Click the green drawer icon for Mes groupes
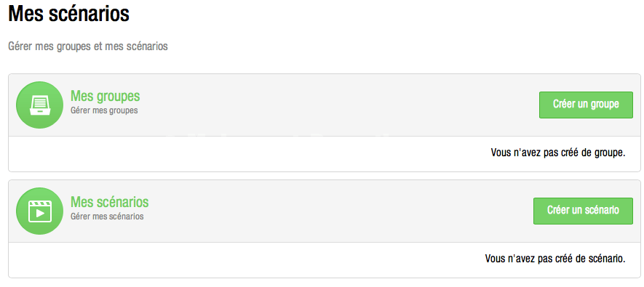 pyautogui.click(x=39, y=105)
